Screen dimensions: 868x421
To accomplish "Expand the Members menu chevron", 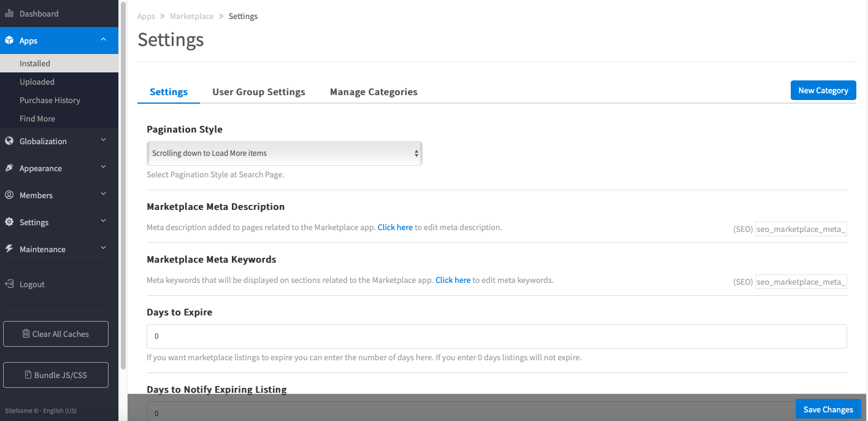I will (x=103, y=195).
